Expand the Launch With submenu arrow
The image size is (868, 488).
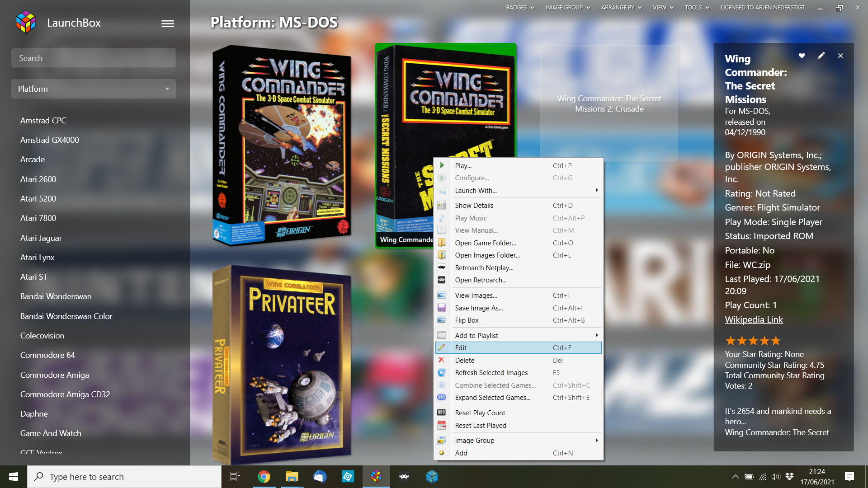click(x=597, y=190)
